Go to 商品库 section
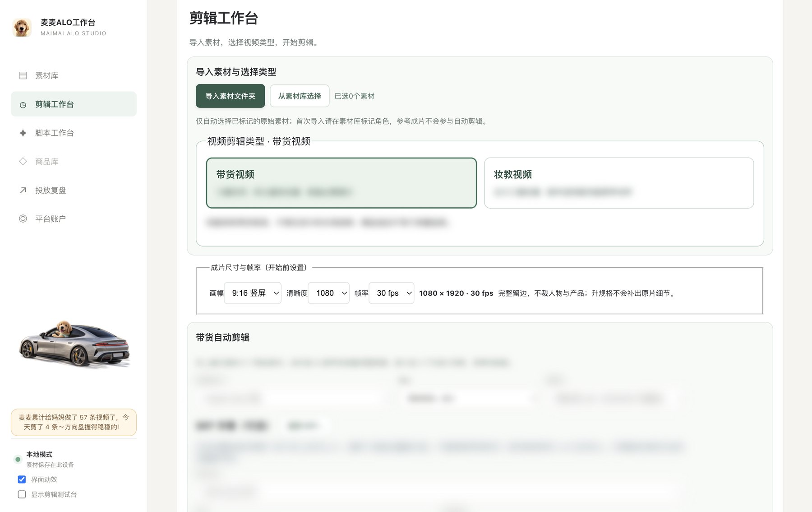The image size is (812, 512). [x=74, y=161]
